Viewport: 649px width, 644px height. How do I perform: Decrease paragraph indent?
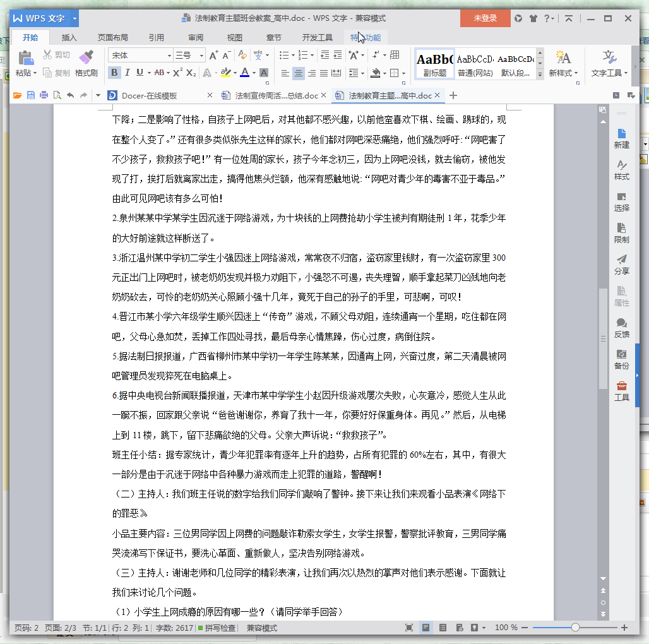click(x=325, y=55)
